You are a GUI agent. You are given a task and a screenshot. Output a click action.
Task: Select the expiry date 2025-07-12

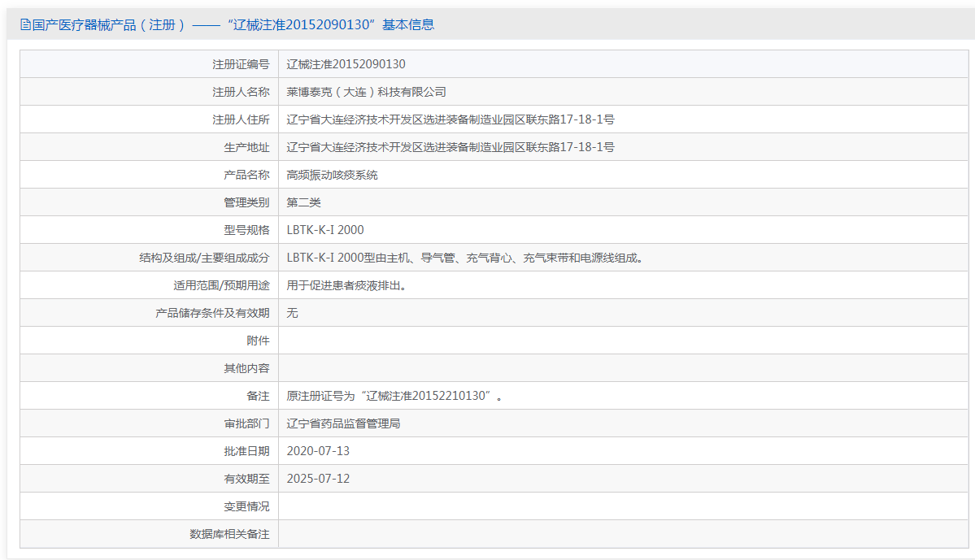click(x=318, y=480)
